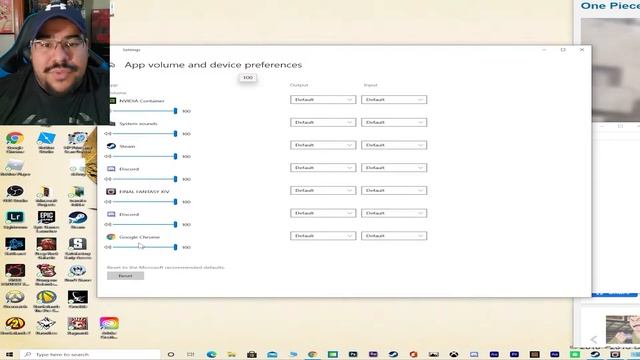
Task: Click the Google Chrome app label in list
Action: (x=139, y=237)
